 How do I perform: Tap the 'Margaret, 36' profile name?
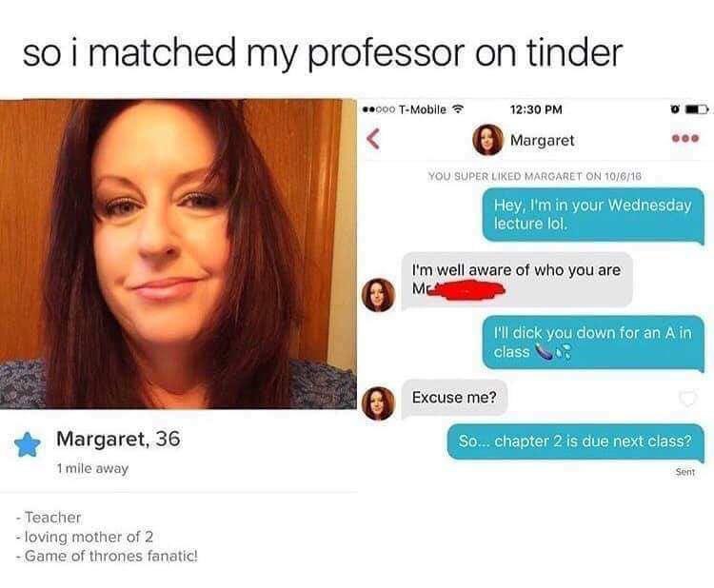(118, 439)
